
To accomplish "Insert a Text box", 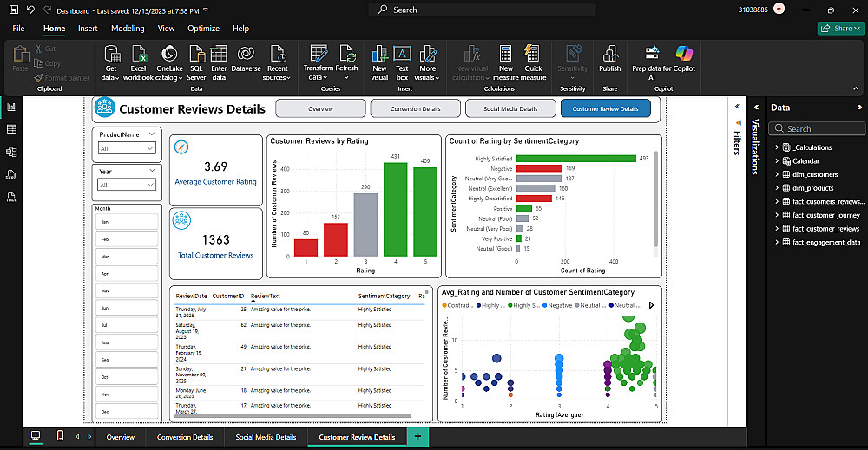I will coord(402,62).
